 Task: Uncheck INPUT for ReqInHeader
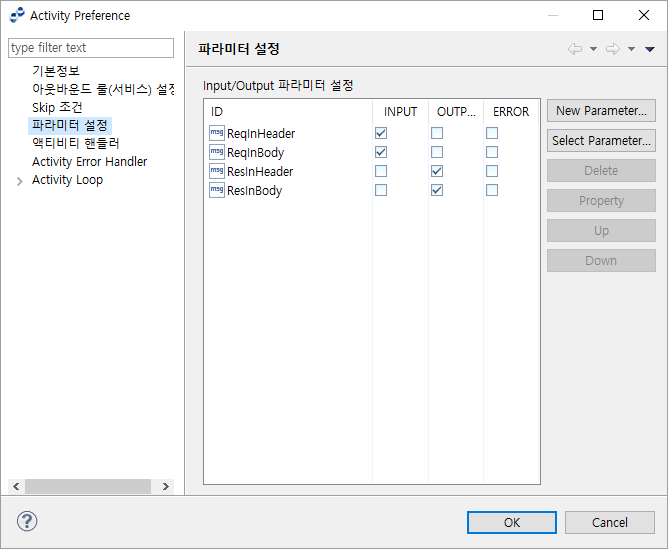coord(381,133)
